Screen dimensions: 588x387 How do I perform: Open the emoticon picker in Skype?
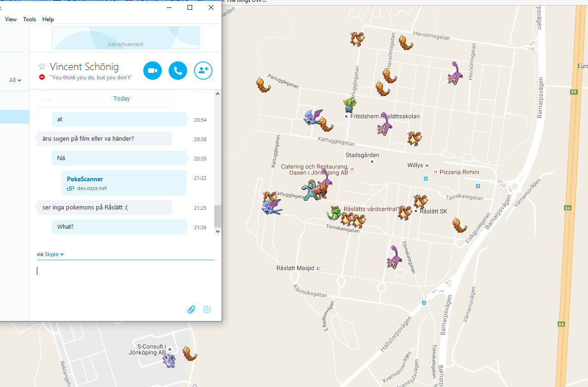(x=207, y=310)
